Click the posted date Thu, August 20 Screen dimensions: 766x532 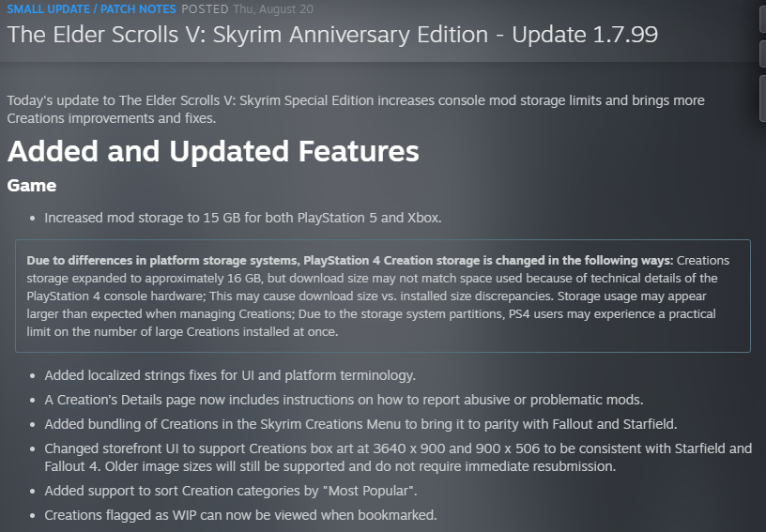(x=273, y=8)
